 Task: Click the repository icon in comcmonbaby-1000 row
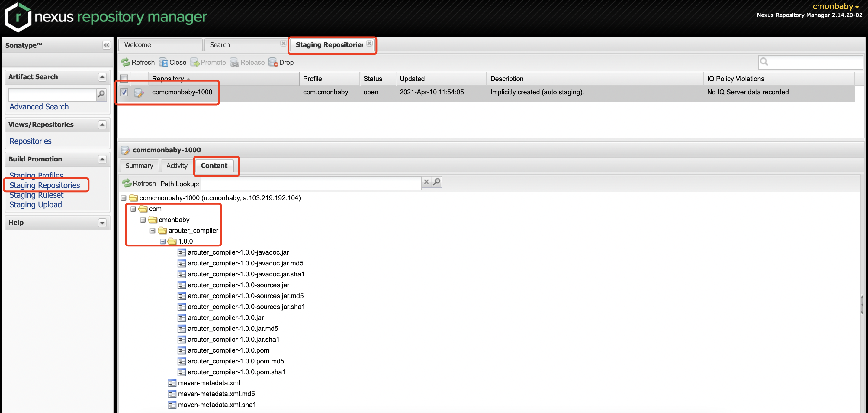(139, 93)
